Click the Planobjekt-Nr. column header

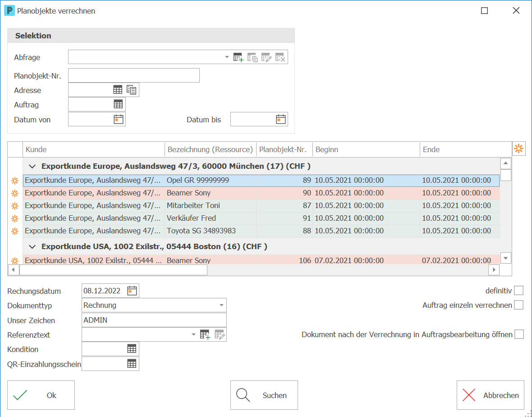[284, 149]
